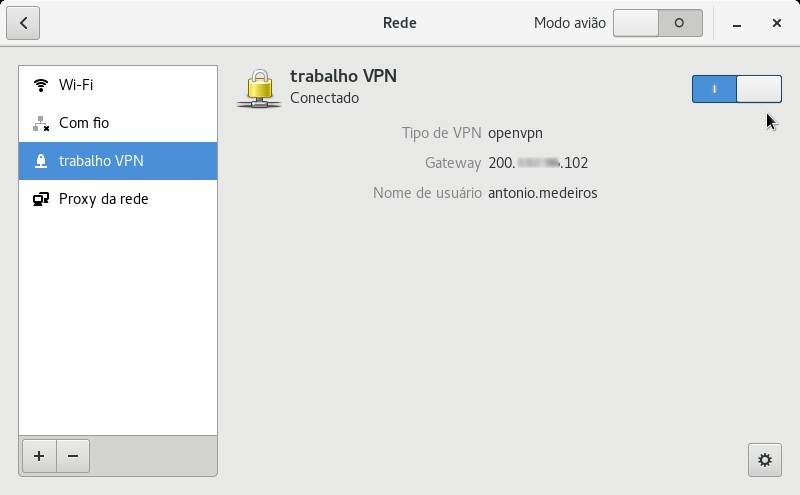The image size is (800, 495).
Task: Click the VPN lock icon in sidebar
Action: coord(41,161)
